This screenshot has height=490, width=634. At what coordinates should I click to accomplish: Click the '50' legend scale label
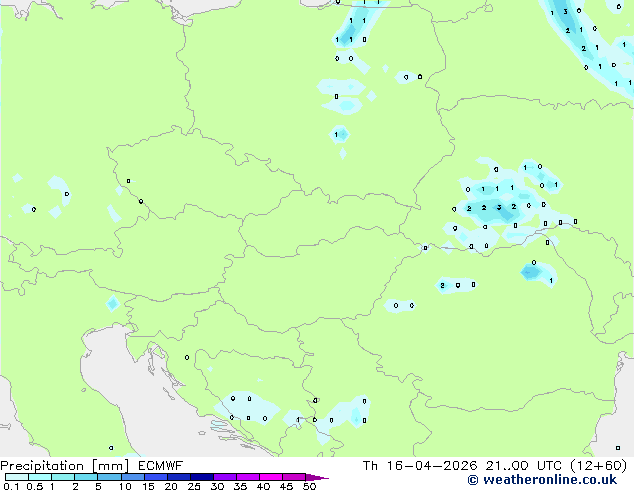[309, 486]
